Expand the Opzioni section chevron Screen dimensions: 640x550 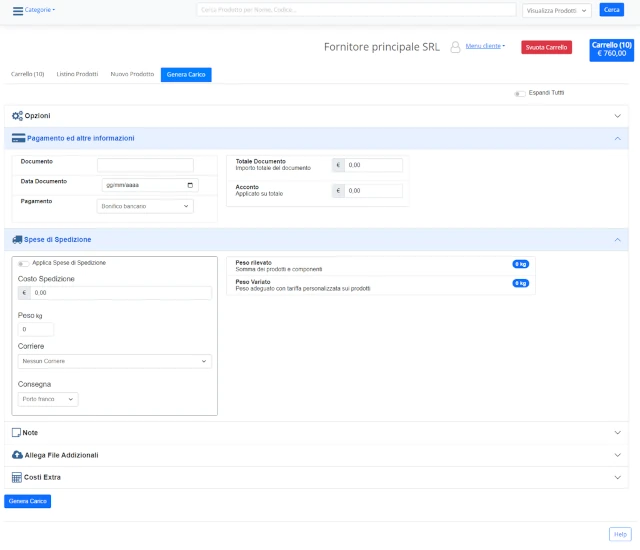pyautogui.click(x=618, y=116)
